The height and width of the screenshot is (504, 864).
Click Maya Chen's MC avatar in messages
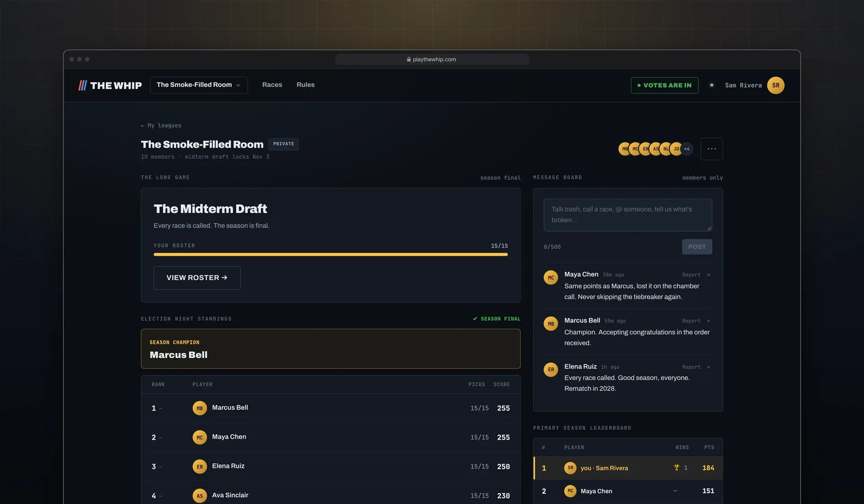point(551,278)
